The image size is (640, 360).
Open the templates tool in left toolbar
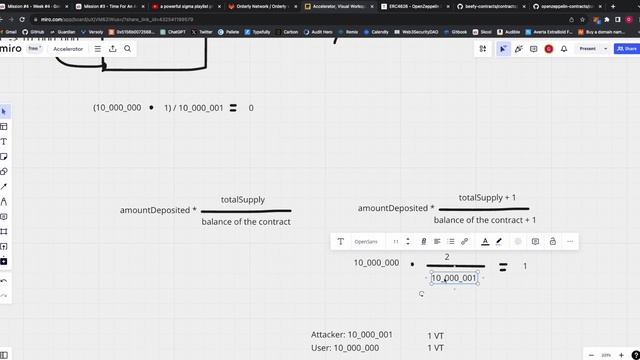[x=4, y=127]
